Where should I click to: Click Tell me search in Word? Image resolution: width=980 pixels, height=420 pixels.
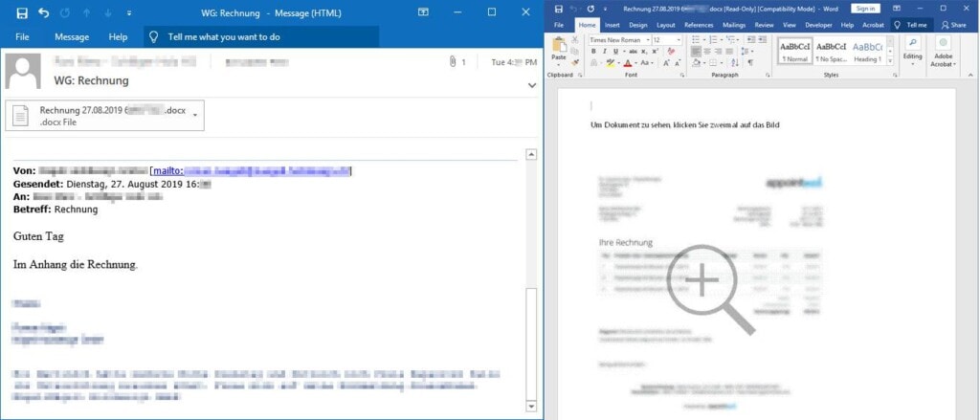pyautogui.click(x=911, y=25)
